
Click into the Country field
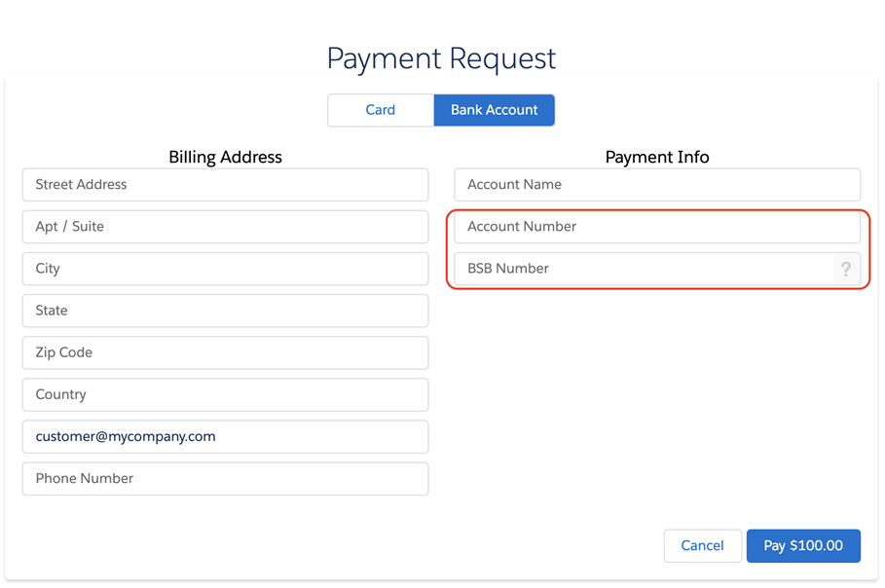[x=225, y=394]
